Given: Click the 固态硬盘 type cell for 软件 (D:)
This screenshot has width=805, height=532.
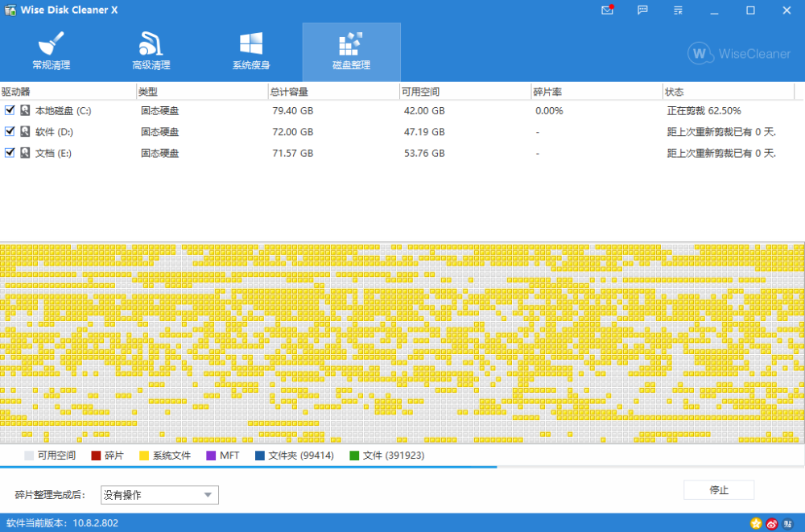Looking at the screenshot, I should (160, 132).
